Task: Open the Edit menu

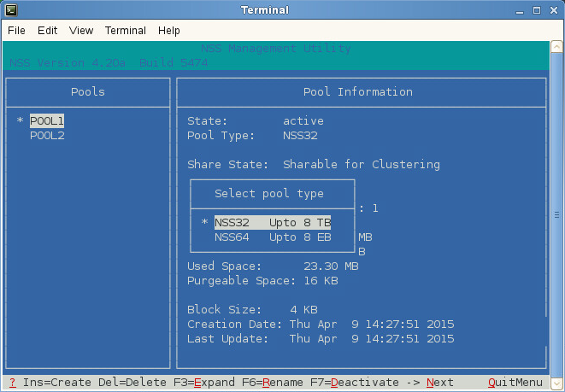Action: point(48,31)
